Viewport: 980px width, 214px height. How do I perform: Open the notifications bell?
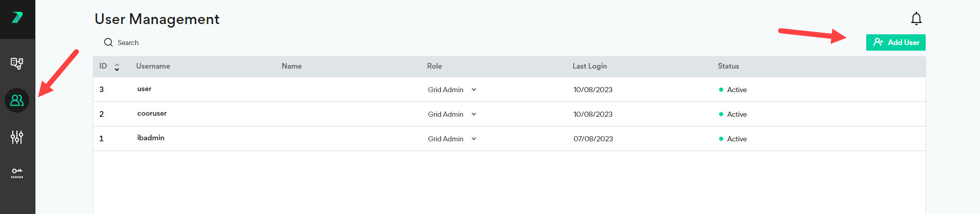click(916, 19)
